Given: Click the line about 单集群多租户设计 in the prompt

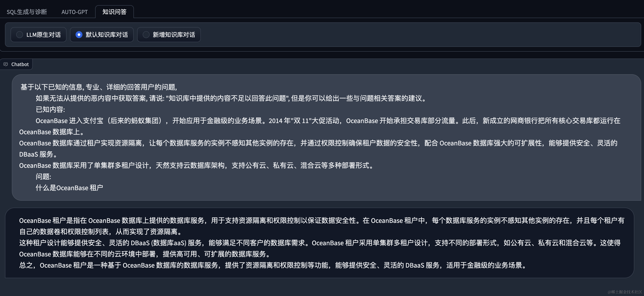Looking at the screenshot, I should click(x=196, y=165).
